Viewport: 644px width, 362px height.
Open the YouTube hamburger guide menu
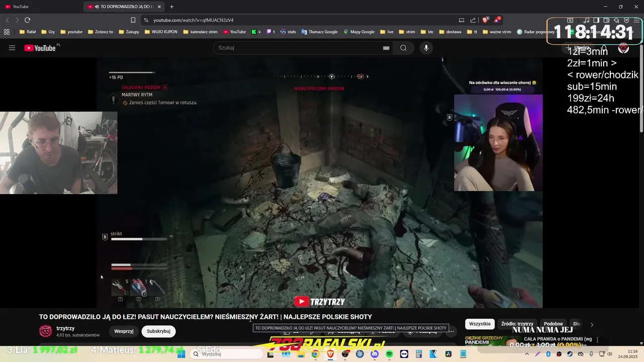point(12,48)
